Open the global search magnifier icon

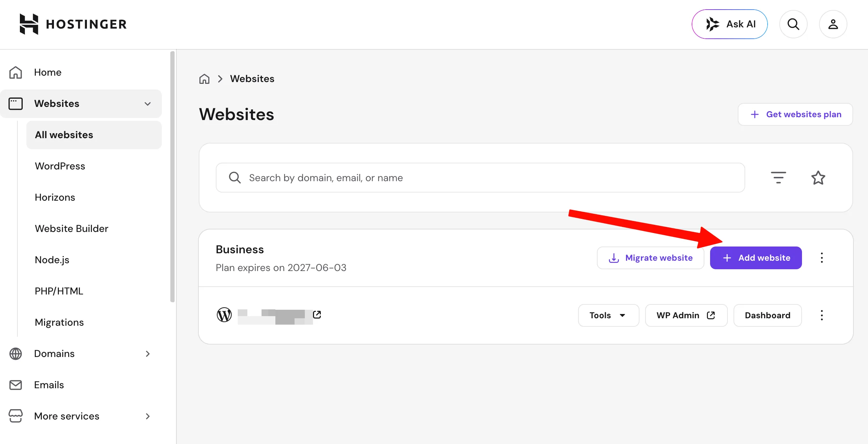pos(793,24)
